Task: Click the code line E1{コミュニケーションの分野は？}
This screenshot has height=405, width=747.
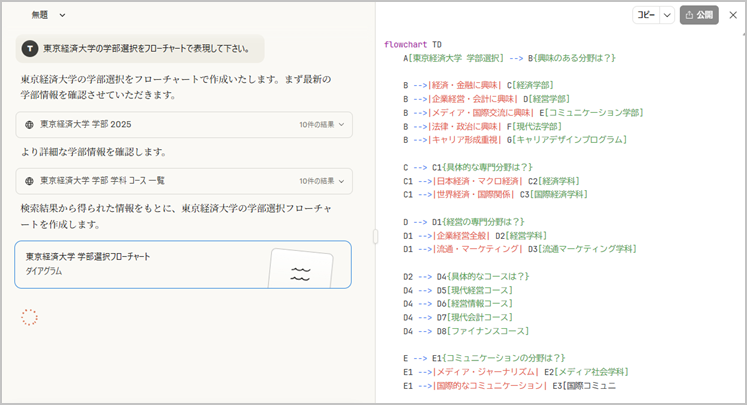Action: click(x=484, y=358)
